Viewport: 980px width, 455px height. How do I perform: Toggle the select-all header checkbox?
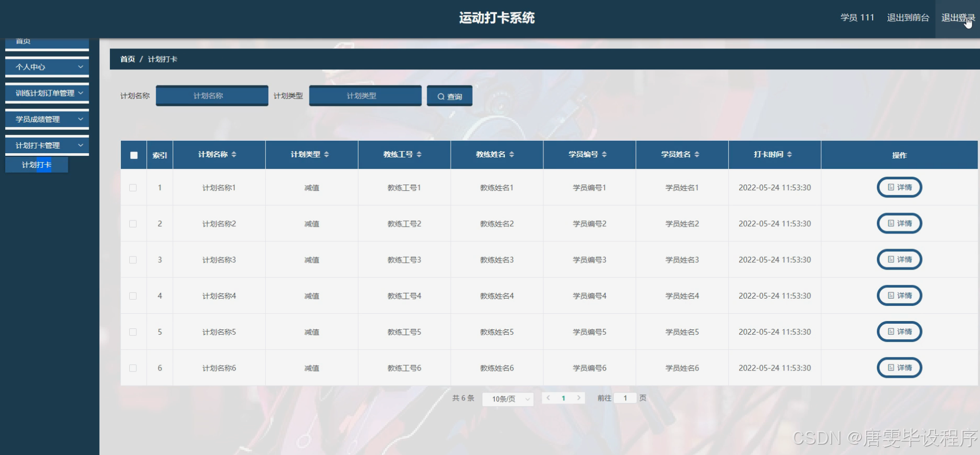134,155
